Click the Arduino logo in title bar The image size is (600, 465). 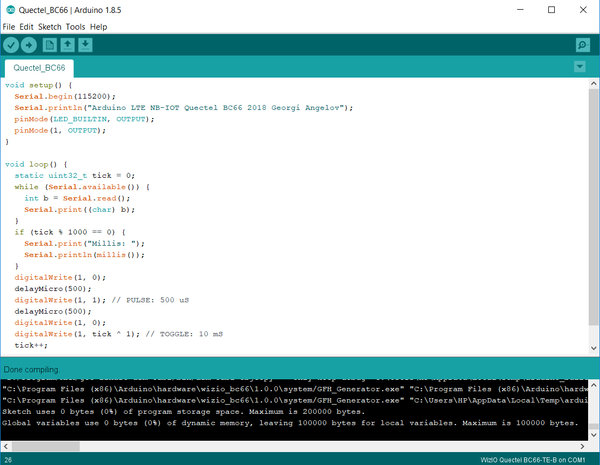click(10, 10)
